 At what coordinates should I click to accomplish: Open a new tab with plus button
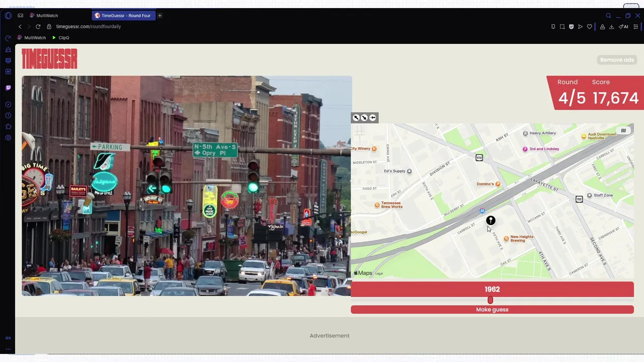pyautogui.click(x=160, y=16)
